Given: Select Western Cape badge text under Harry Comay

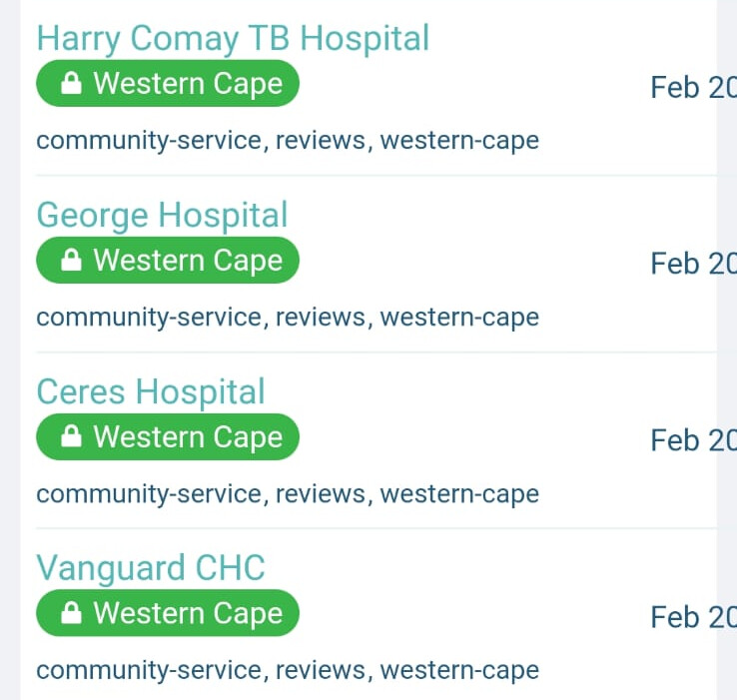Looking at the screenshot, I should [188, 84].
